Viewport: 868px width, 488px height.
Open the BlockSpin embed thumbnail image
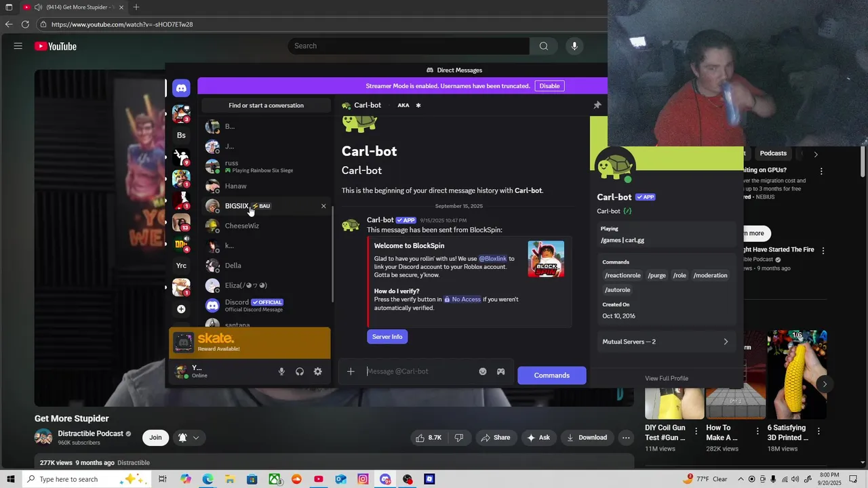pos(546,259)
